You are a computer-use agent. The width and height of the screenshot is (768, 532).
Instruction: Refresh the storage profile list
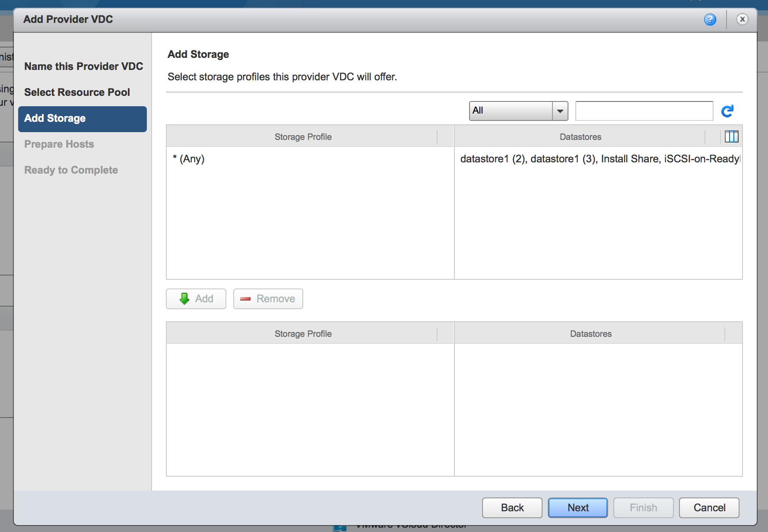(x=727, y=111)
